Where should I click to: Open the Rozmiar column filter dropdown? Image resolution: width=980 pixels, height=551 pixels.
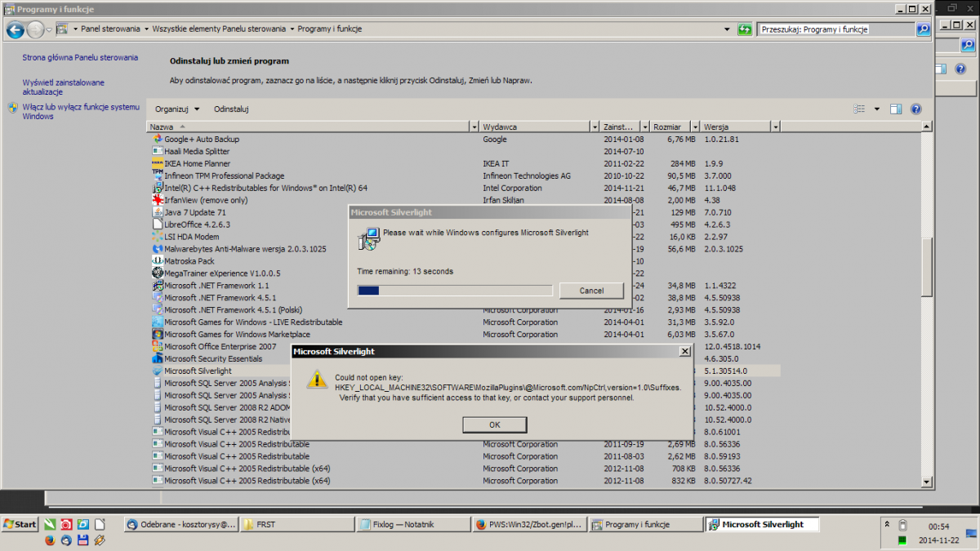(696, 127)
